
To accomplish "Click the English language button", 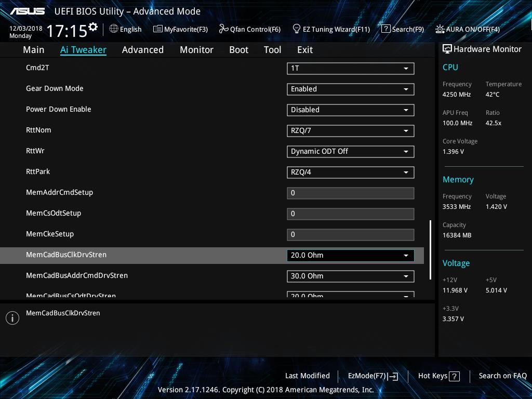I will (126, 29).
